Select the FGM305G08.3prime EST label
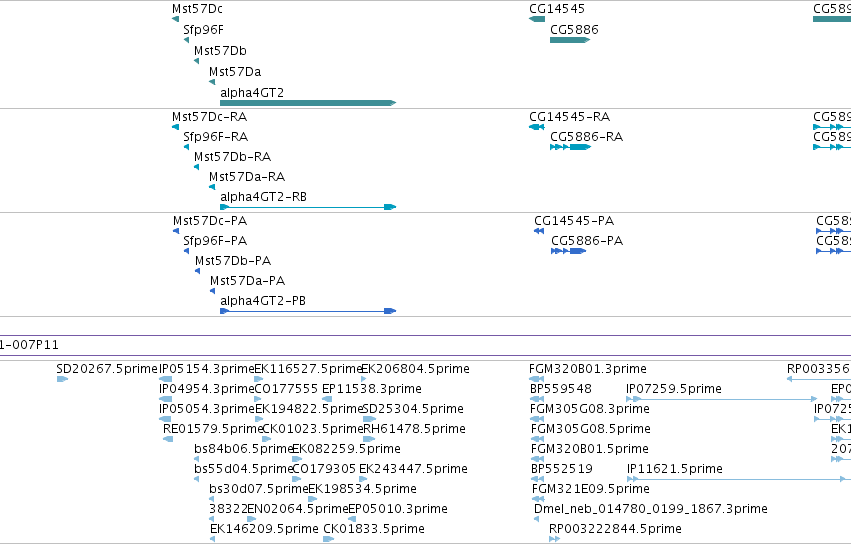851x544 pixels. 589,409
